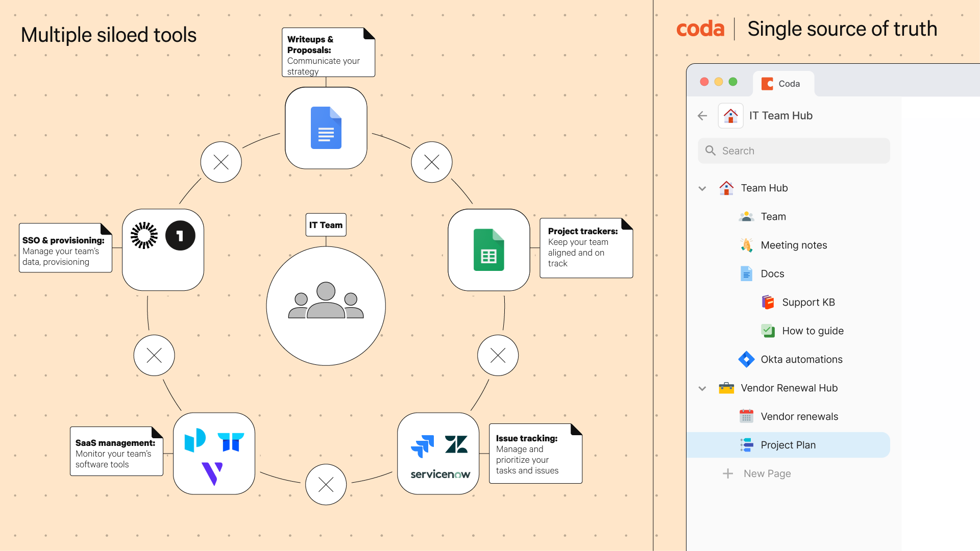Collapse the Vendor Renewal Hub section
980x551 pixels.
click(x=702, y=388)
